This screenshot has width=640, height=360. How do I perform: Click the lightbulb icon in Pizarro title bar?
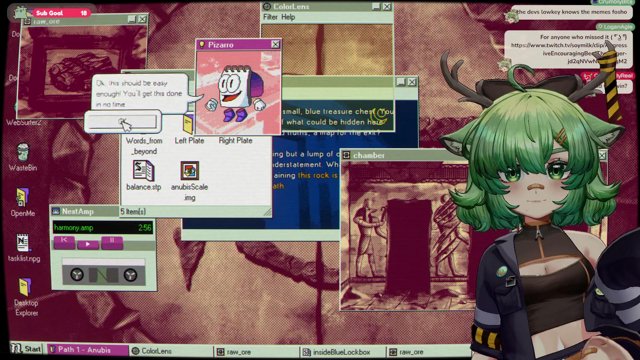[x=201, y=44]
